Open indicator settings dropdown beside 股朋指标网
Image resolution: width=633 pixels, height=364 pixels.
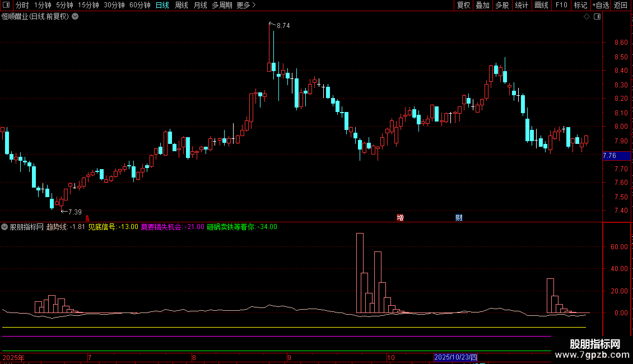click(4, 227)
